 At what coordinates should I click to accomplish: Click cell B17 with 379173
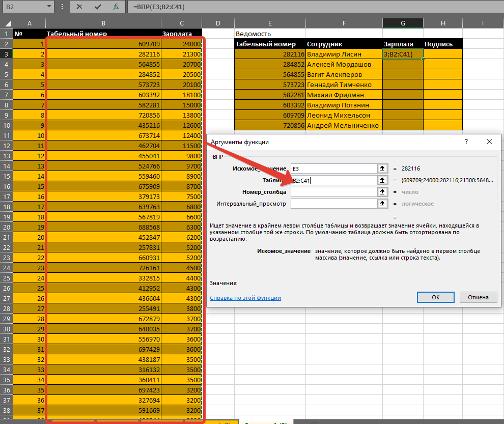tap(103, 197)
